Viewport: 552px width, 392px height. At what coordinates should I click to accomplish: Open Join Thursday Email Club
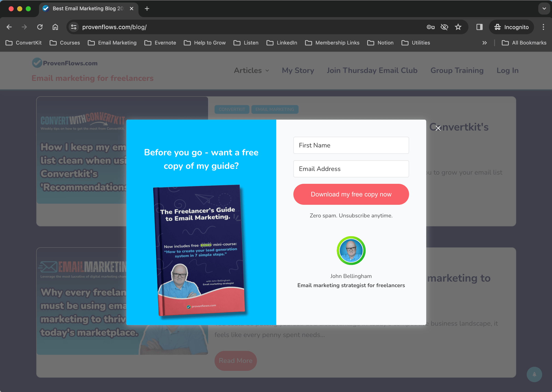tap(372, 71)
